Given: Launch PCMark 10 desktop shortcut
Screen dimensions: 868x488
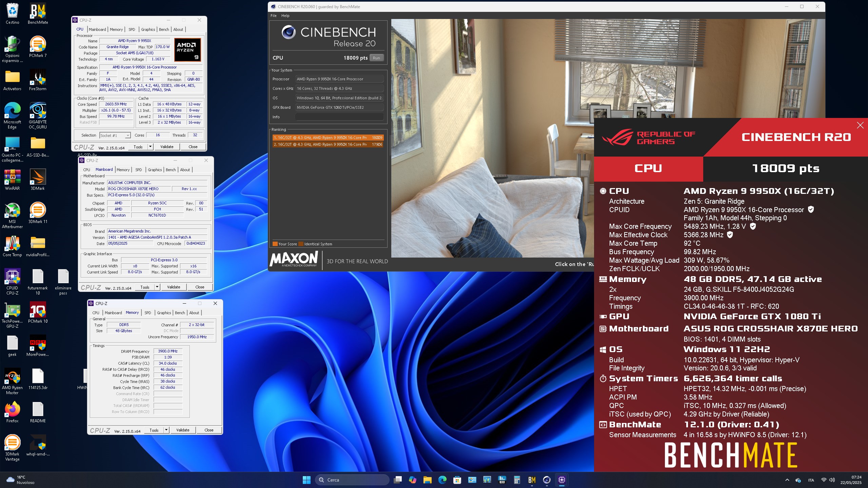Looking at the screenshot, I should point(38,312).
